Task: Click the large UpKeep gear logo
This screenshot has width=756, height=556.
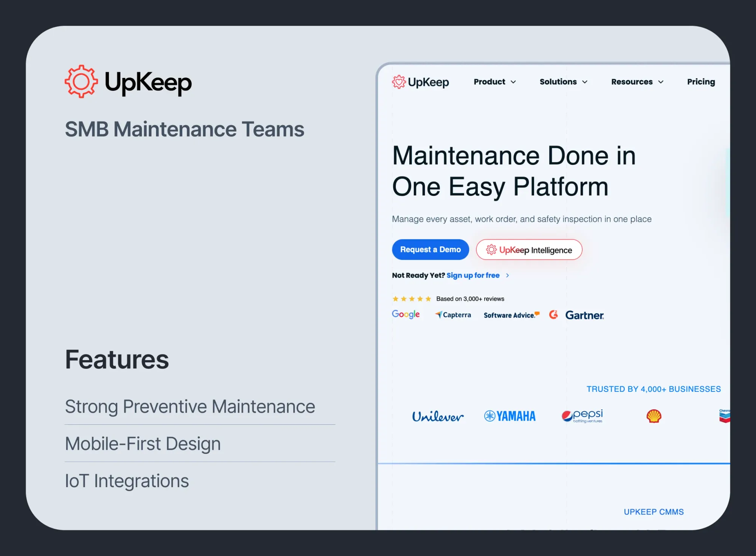Action: tap(81, 82)
